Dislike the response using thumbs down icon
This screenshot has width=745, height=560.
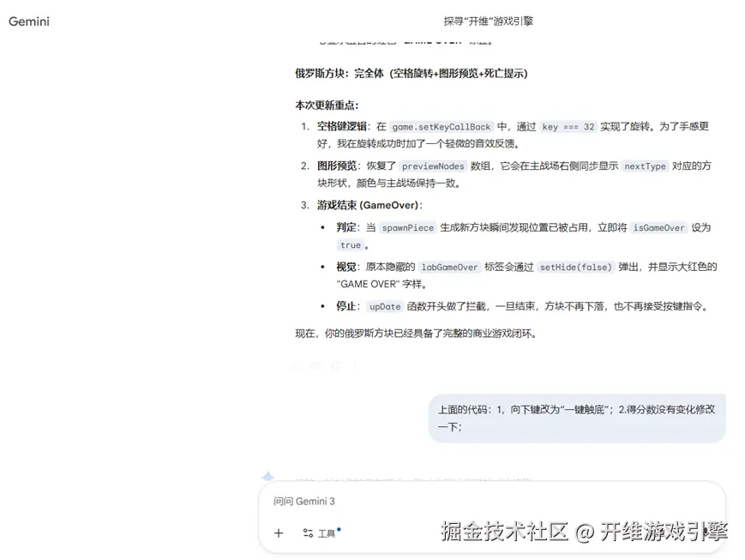315,366
